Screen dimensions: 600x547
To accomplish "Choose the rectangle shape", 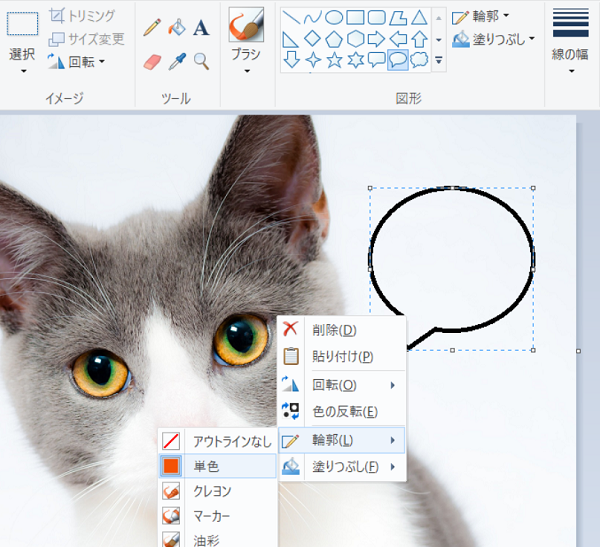I will coord(355,18).
